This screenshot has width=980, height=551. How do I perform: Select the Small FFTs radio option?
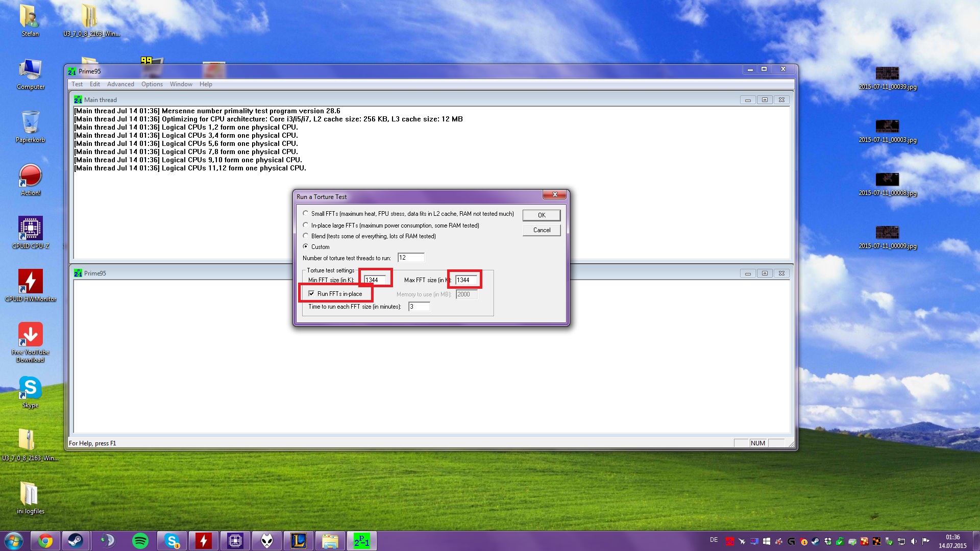click(x=306, y=214)
